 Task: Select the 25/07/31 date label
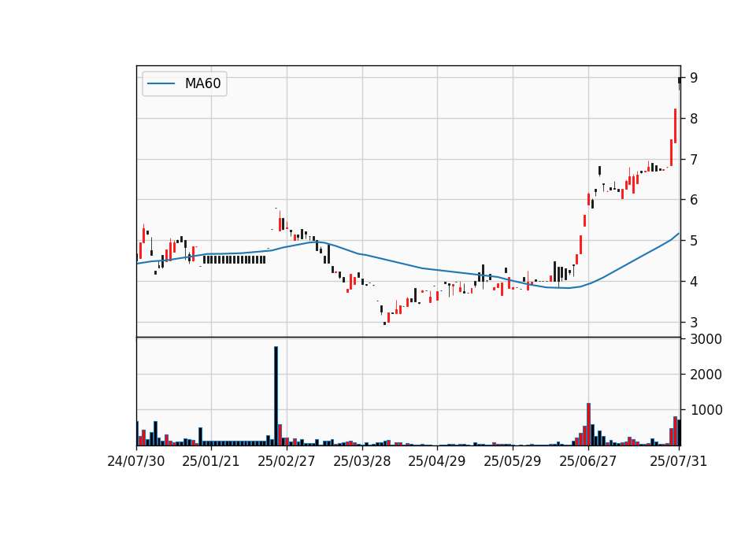[678, 461]
